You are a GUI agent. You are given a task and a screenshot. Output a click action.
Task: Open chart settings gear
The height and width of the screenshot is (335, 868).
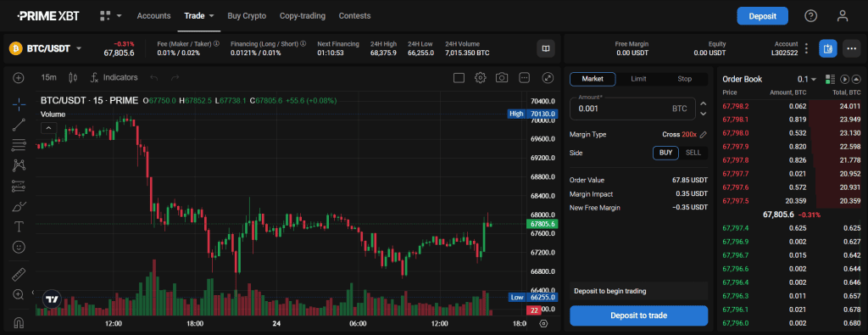point(480,77)
